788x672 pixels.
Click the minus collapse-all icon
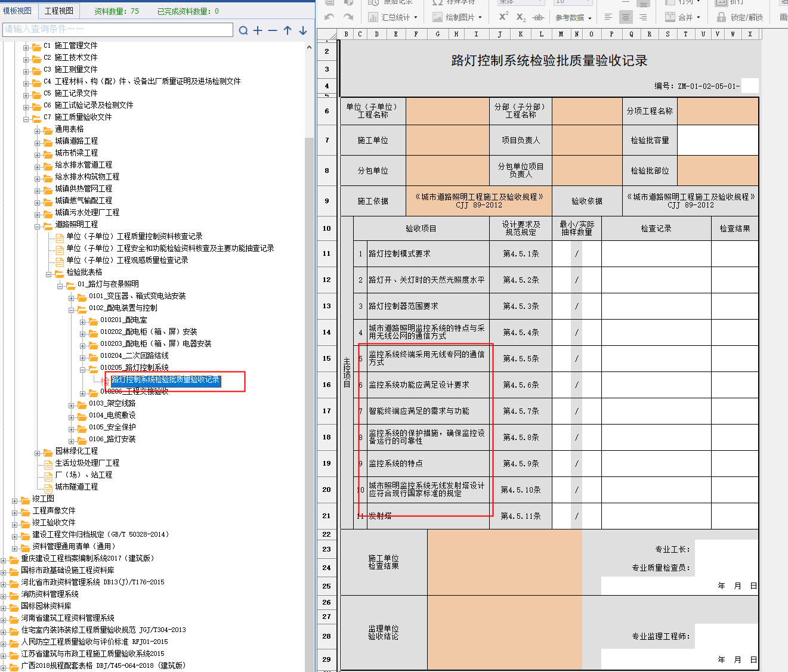click(273, 30)
